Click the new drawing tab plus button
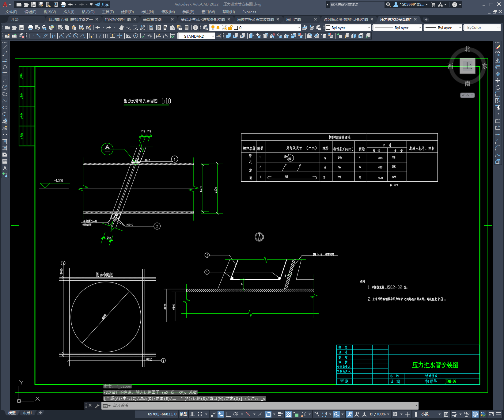The image size is (504, 420). click(x=426, y=19)
